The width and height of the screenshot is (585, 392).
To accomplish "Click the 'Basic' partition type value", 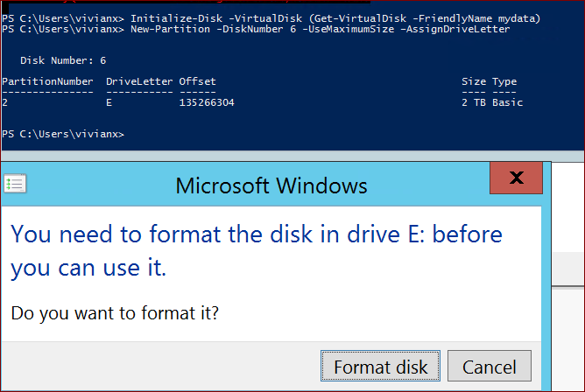I will [x=507, y=102].
